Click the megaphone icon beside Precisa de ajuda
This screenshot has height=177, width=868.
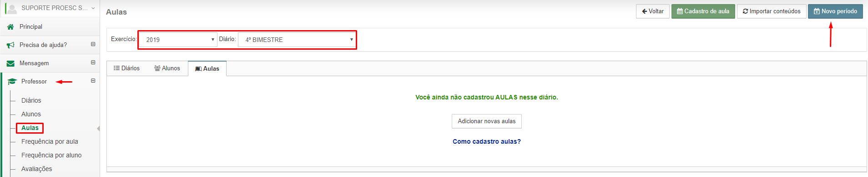(10, 45)
